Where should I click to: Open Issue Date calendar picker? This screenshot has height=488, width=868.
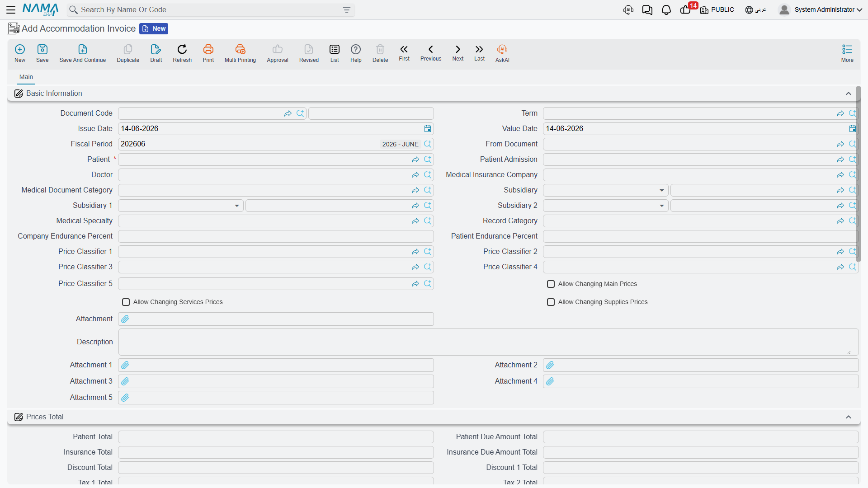428,129
